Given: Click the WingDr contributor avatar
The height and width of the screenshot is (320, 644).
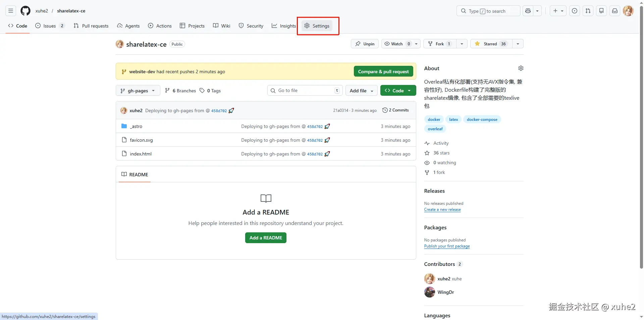Looking at the screenshot, I should click(x=430, y=292).
